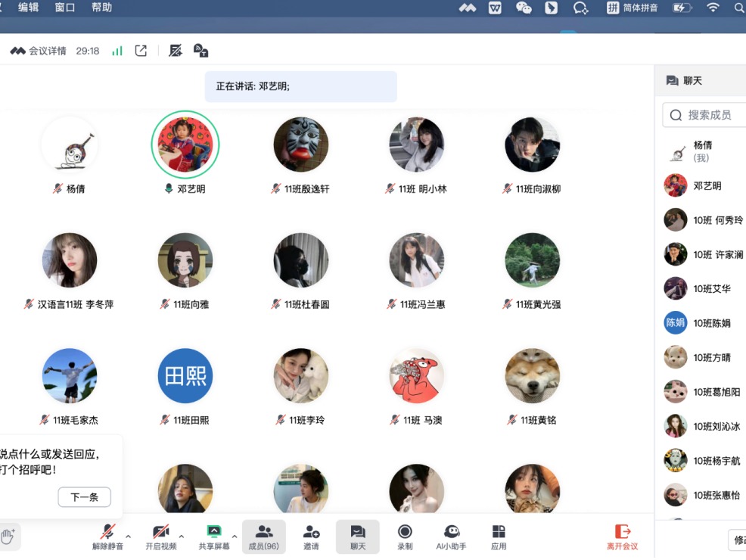Image resolution: width=746 pixels, height=560 pixels.
Task: Click 11班 明小林 name label
Action: 422,189
